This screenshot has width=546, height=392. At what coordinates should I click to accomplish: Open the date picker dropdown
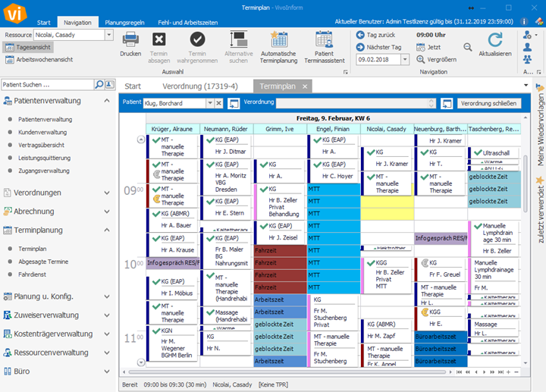click(405, 60)
